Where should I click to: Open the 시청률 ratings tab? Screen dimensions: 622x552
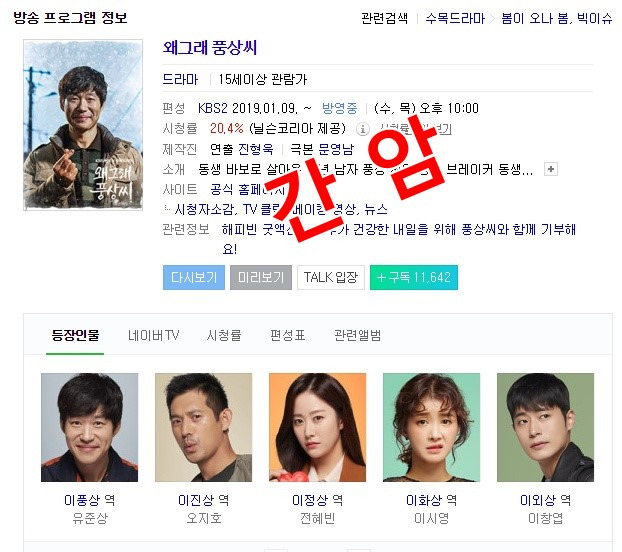click(x=224, y=335)
